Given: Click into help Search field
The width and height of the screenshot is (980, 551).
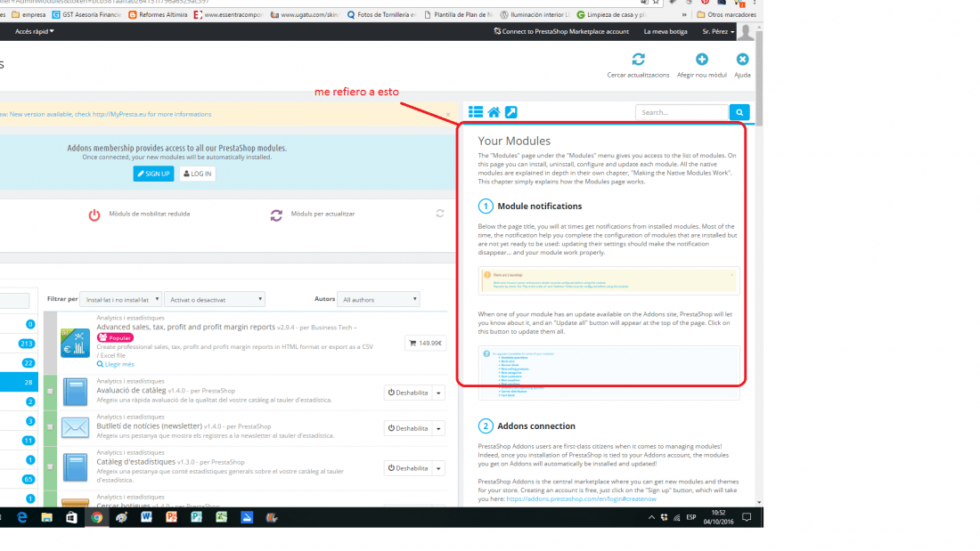Looking at the screenshot, I should (682, 112).
